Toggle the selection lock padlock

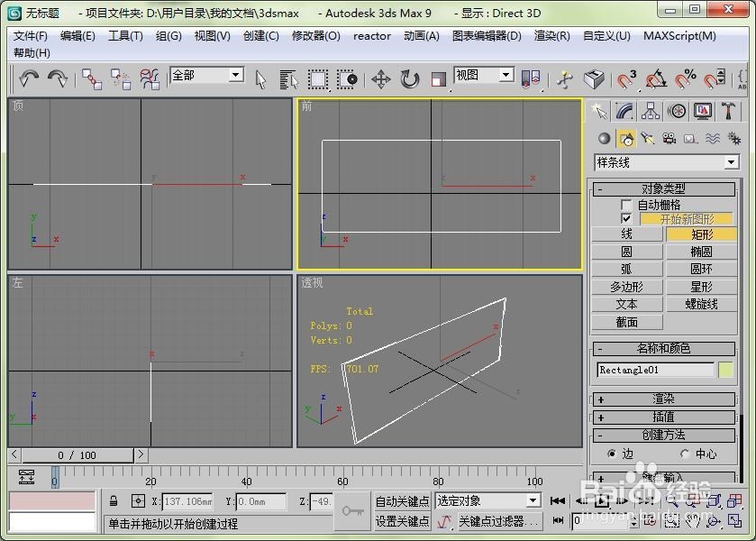[114, 501]
